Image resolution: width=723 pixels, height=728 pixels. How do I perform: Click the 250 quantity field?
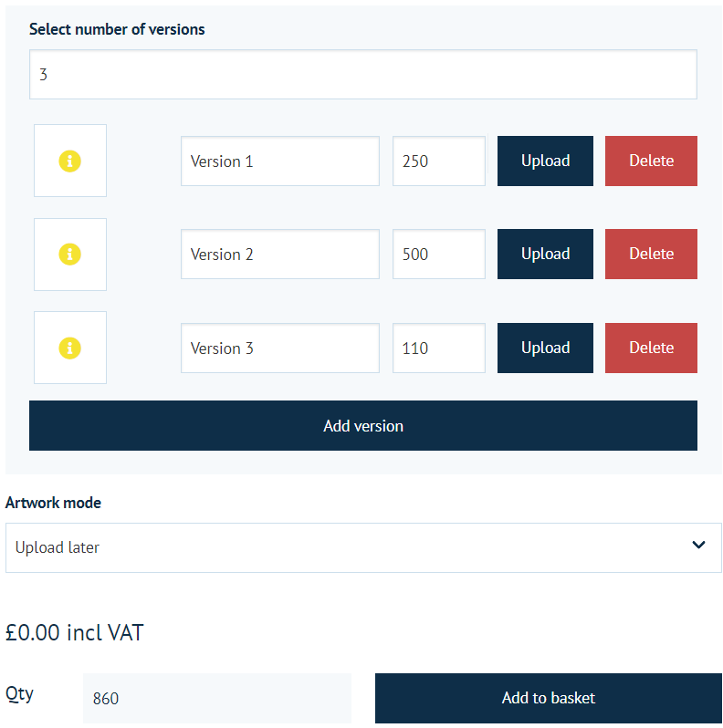click(x=439, y=161)
